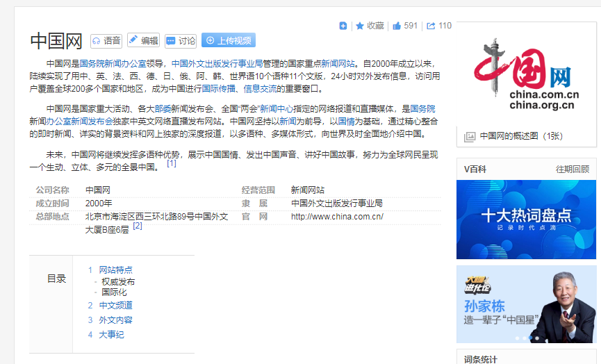The image size is (601, 364).
Task: Click reference footnote [1]
Action: pyautogui.click(x=172, y=163)
